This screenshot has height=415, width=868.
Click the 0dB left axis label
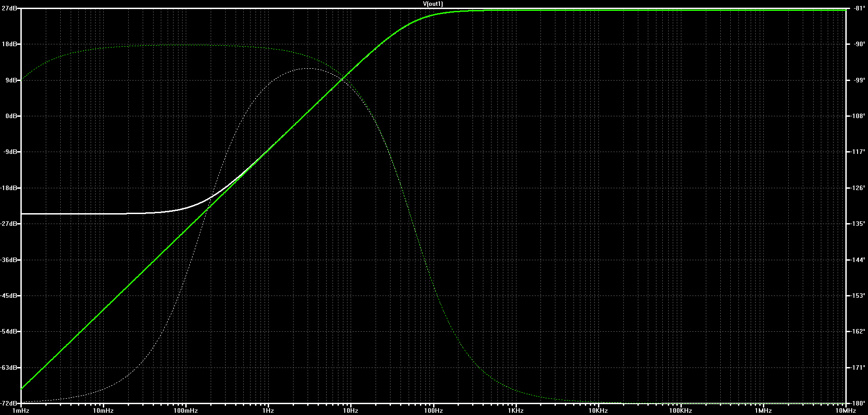(11, 116)
